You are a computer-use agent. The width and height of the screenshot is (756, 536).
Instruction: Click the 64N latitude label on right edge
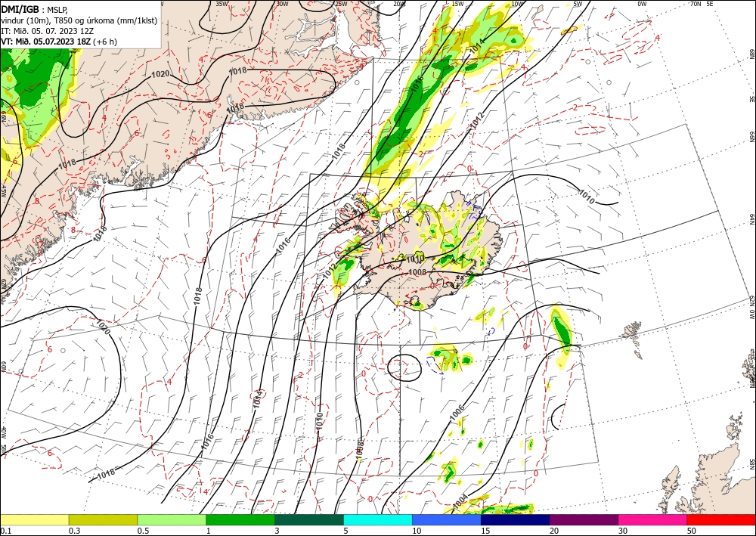pyautogui.click(x=752, y=219)
